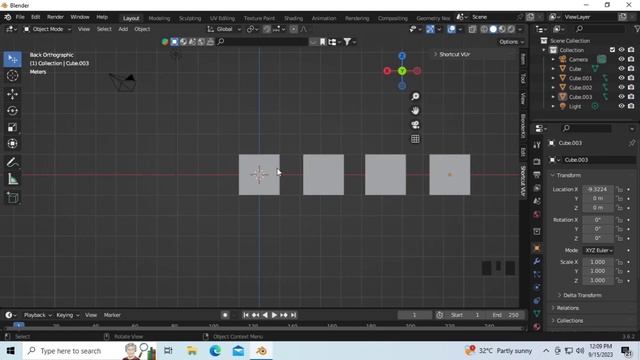
Task: Open the Object properties orange square tab
Action: (537, 248)
